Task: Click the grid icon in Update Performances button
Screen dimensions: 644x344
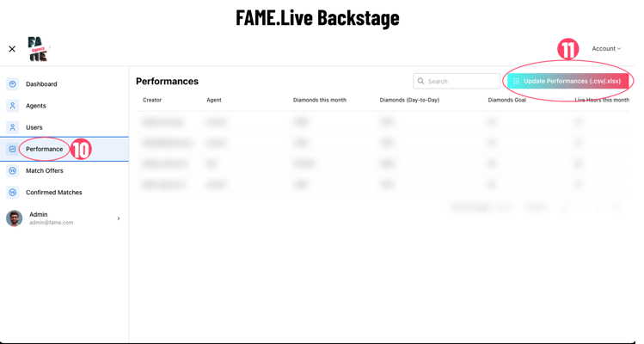Action: 516,81
